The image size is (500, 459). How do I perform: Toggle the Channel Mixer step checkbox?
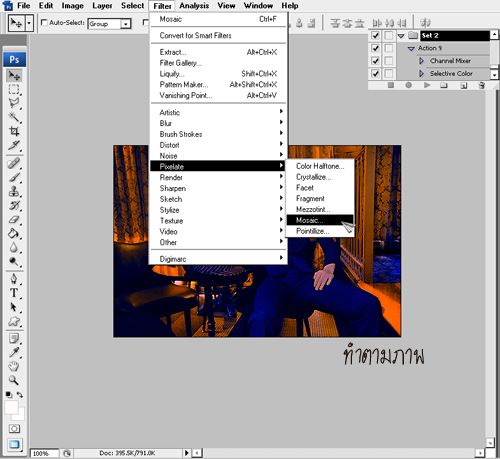375,61
